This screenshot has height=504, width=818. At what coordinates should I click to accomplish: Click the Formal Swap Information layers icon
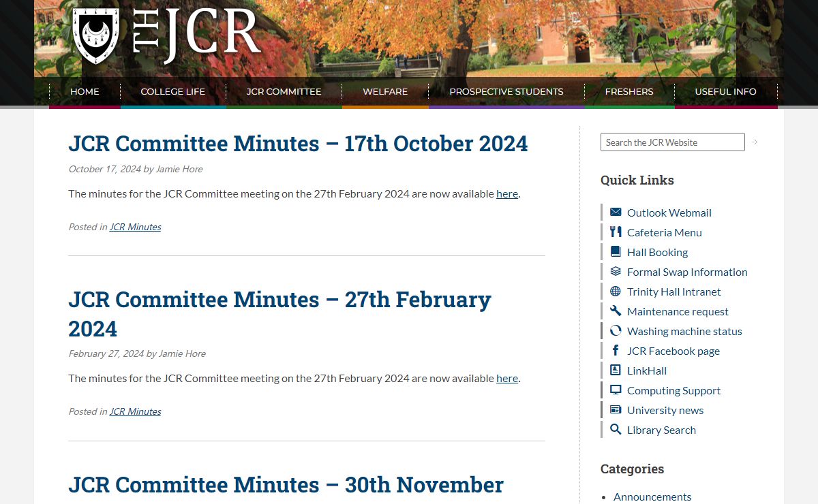point(616,271)
